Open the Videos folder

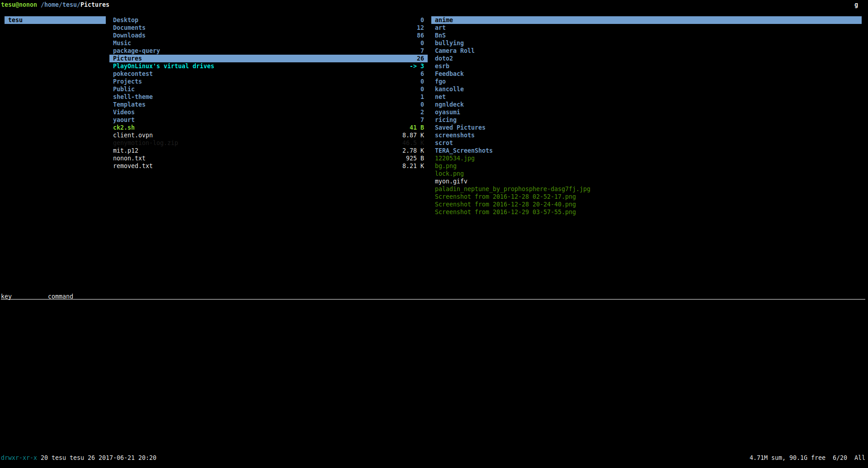123,112
